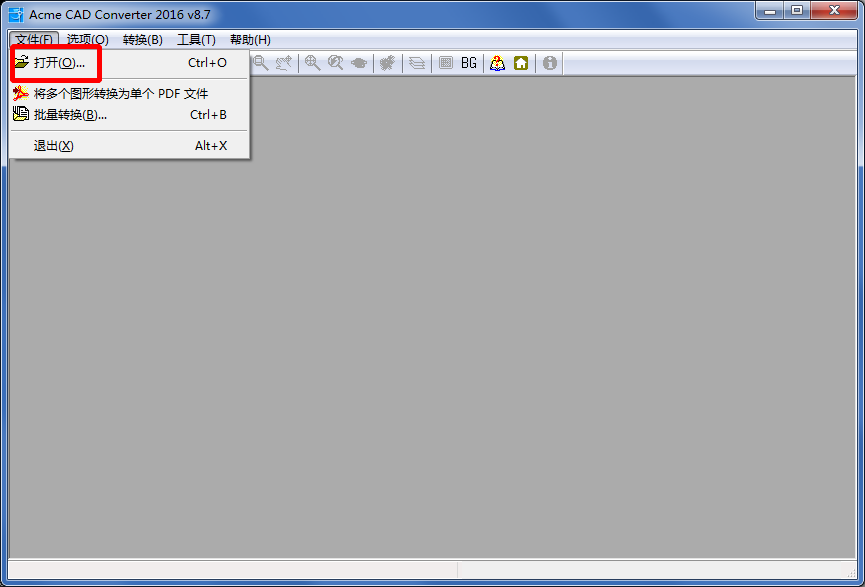
Task: Open the 帮助(H) help menu
Action: [250, 40]
